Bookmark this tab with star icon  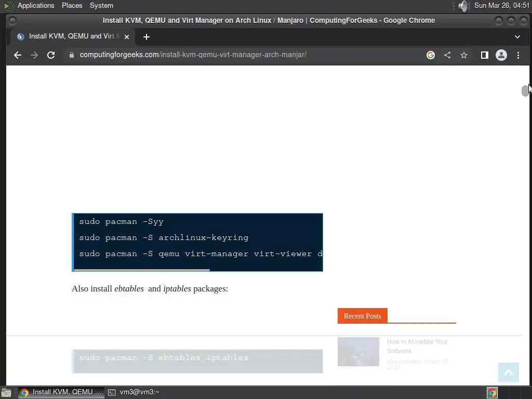pos(464,55)
